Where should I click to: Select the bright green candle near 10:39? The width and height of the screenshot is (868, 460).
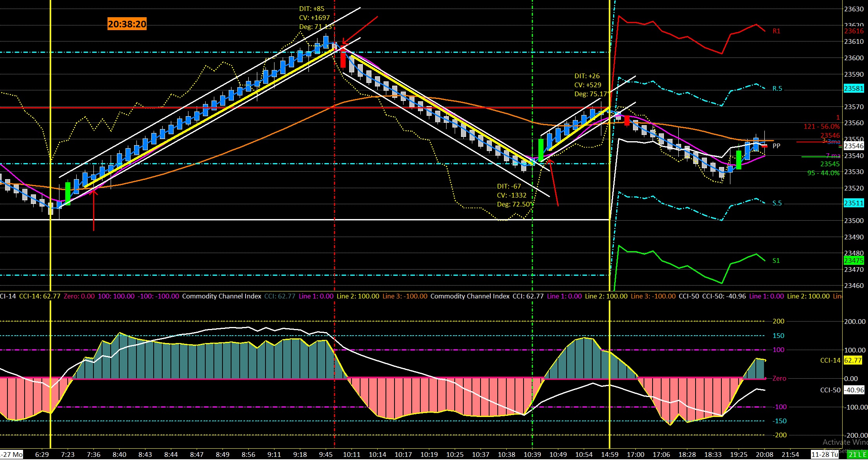(x=541, y=150)
